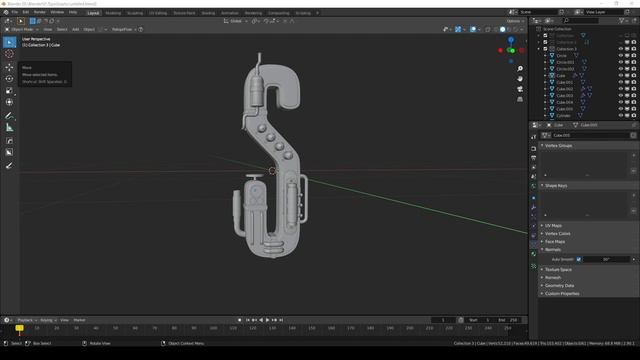
Task: Switch to solid viewport shading
Action: (x=502, y=29)
